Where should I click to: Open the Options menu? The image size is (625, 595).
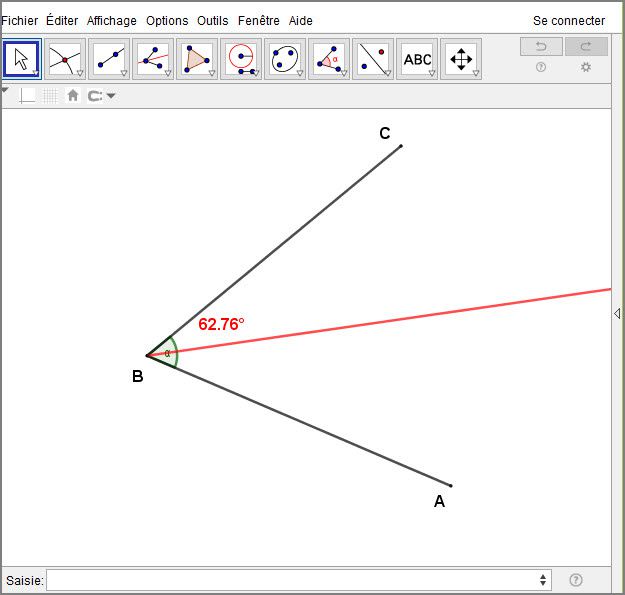pos(167,21)
